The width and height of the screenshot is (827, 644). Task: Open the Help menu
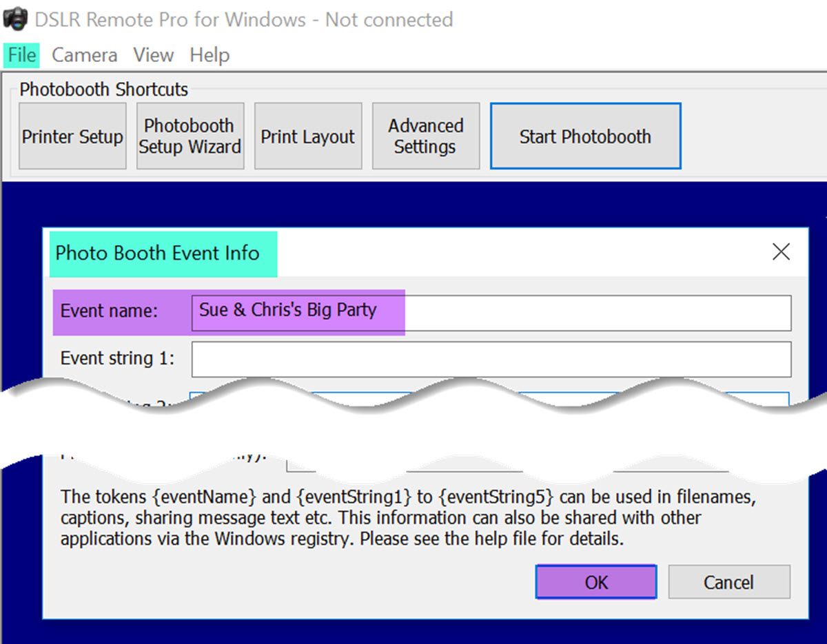click(x=210, y=55)
